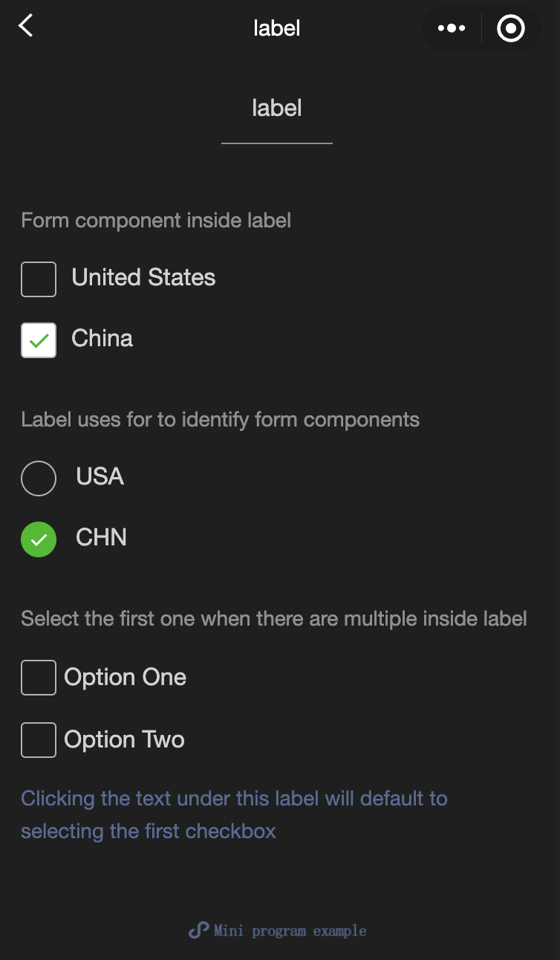Viewport: 560px width, 960px height.
Task: Enable the Option Two checkbox
Action: tap(39, 740)
